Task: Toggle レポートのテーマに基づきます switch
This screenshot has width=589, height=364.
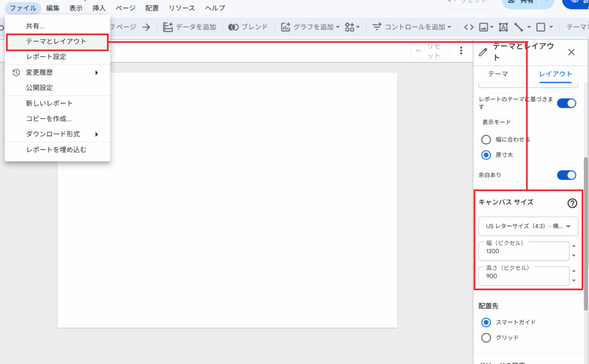Action: tap(567, 103)
